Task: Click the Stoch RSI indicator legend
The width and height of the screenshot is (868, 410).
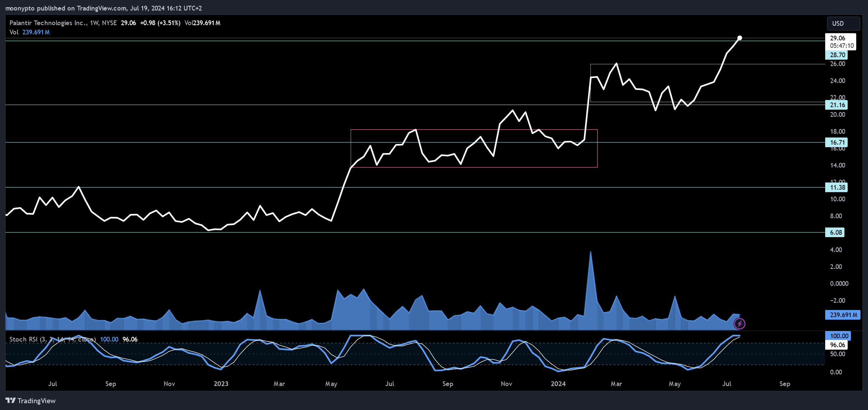Action: click(x=52, y=339)
